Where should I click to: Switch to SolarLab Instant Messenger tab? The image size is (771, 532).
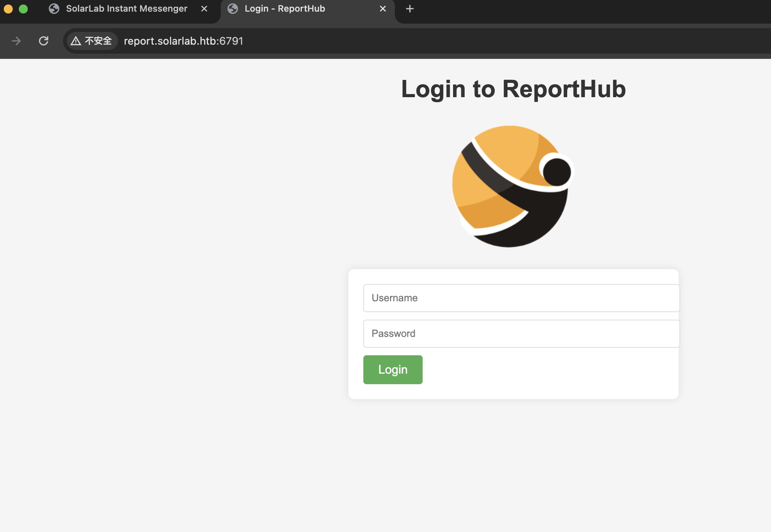click(x=126, y=9)
